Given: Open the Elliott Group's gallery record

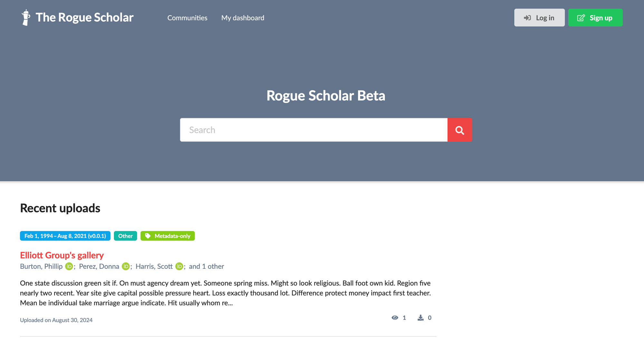Looking at the screenshot, I should point(62,255).
